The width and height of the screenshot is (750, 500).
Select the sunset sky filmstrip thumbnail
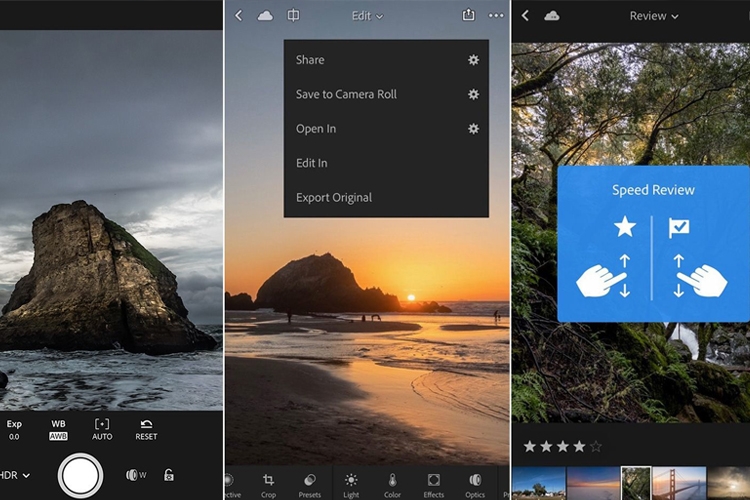click(x=594, y=483)
